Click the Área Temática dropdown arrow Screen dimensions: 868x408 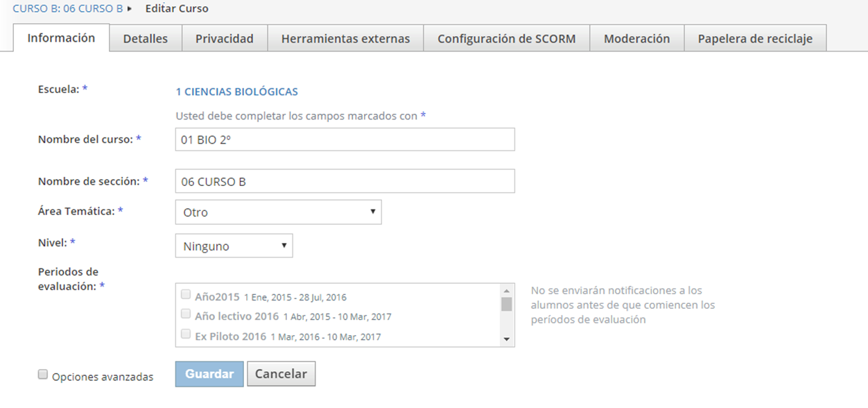[374, 212]
